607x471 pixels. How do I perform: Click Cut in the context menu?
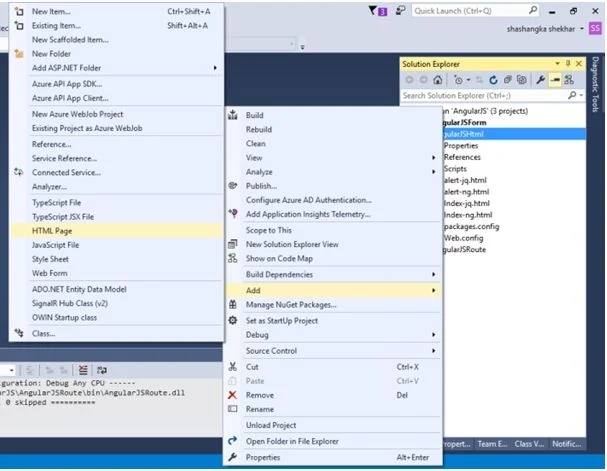(x=333, y=367)
